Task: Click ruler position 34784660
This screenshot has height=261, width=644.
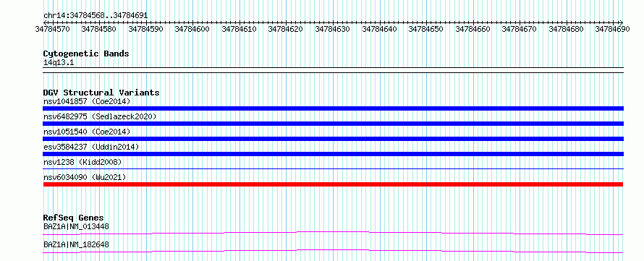Action: tap(473, 29)
